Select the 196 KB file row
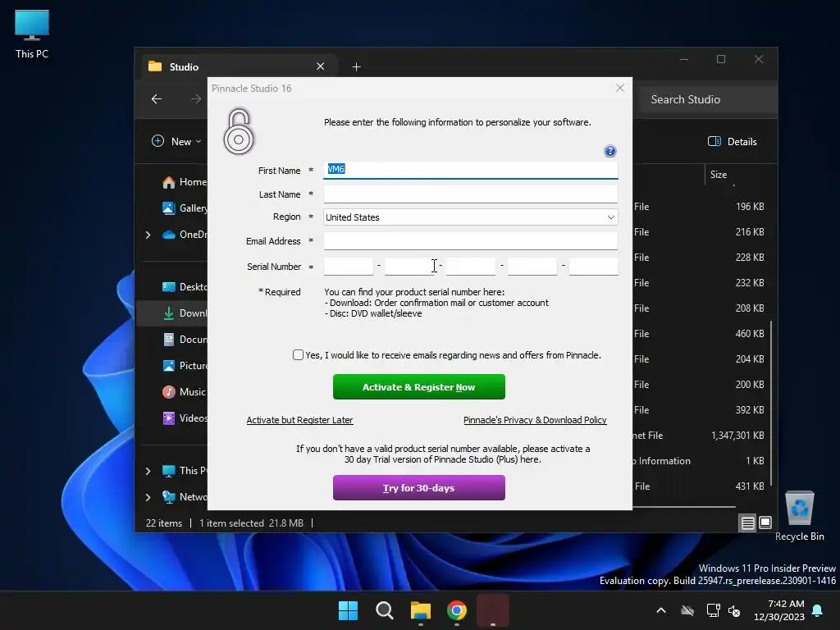The width and height of the screenshot is (840, 630). tap(700, 207)
